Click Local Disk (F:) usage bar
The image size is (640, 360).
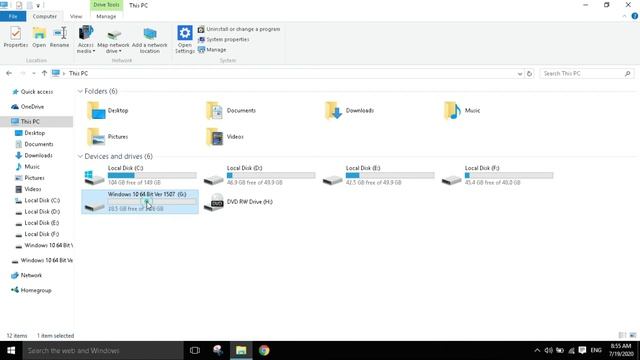click(x=509, y=176)
